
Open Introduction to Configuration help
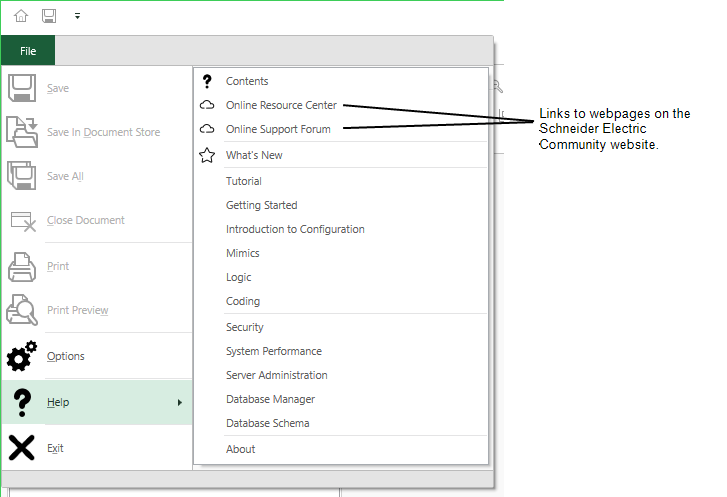click(x=295, y=229)
